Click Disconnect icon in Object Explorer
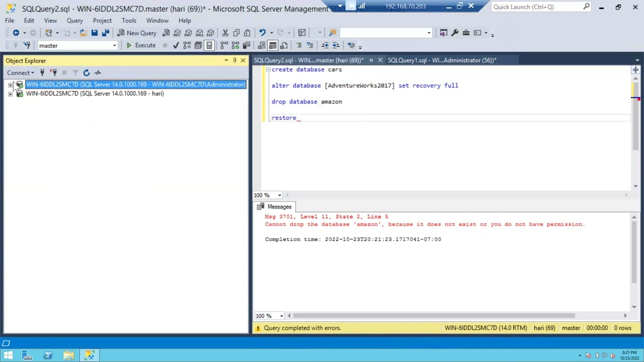 53,72
